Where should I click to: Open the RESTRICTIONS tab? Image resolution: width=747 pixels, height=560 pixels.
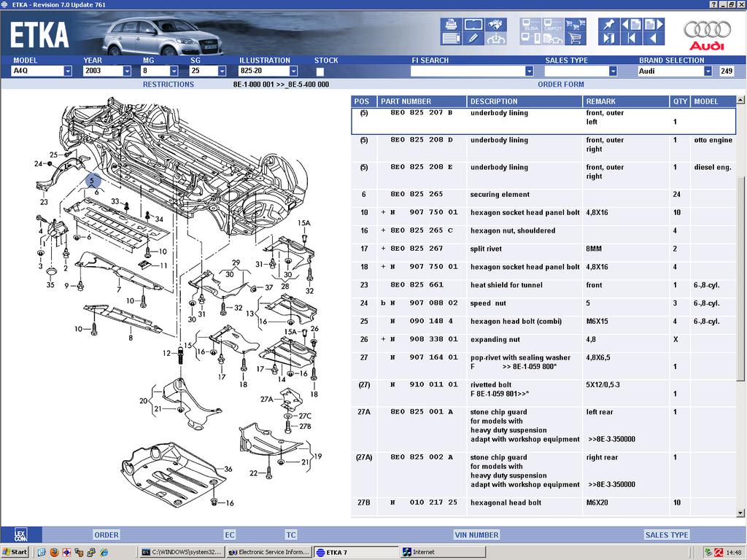[169, 85]
